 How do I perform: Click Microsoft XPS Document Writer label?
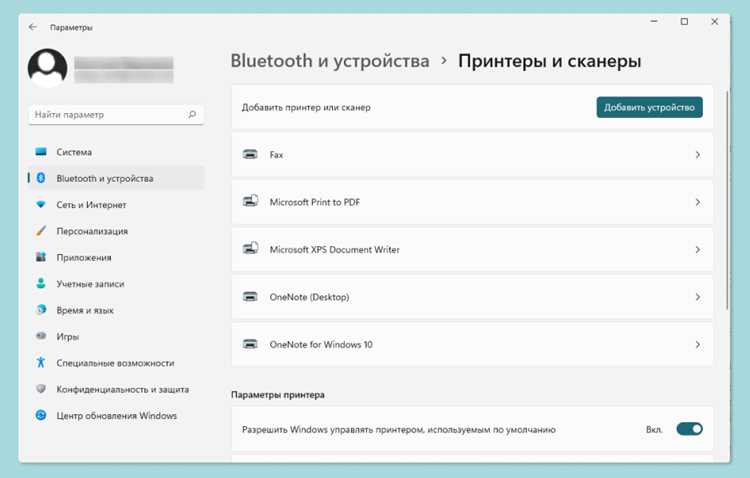click(334, 249)
